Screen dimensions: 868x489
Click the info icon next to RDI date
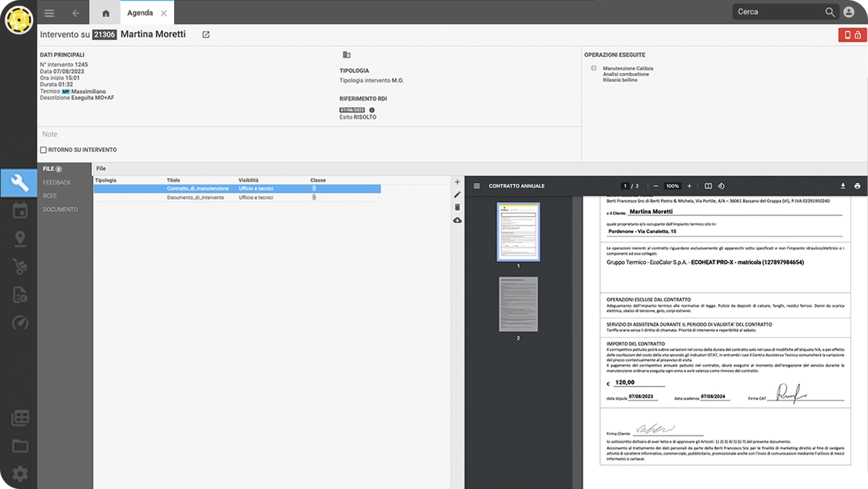tap(372, 110)
